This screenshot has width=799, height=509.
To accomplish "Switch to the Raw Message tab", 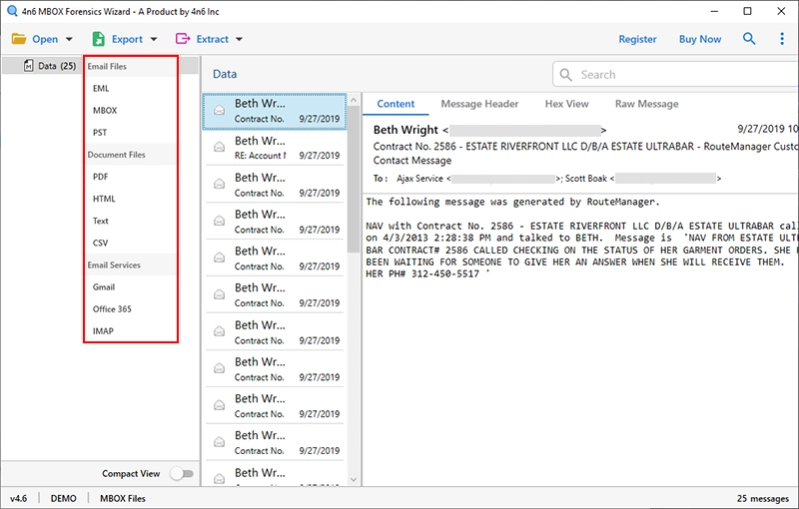I will pyautogui.click(x=647, y=104).
